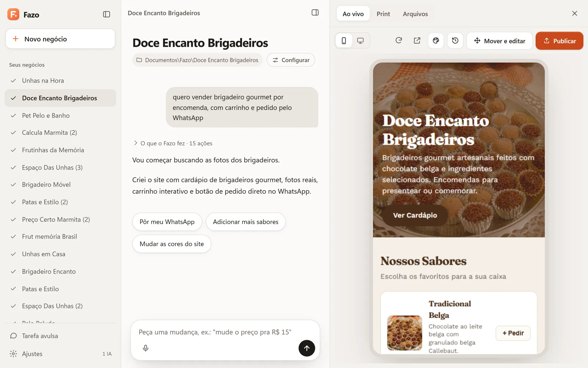This screenshot has height=368, width=588.
Task: Select the Ao vivo tab
Action: pyautogui.click(x=353, y=14)
